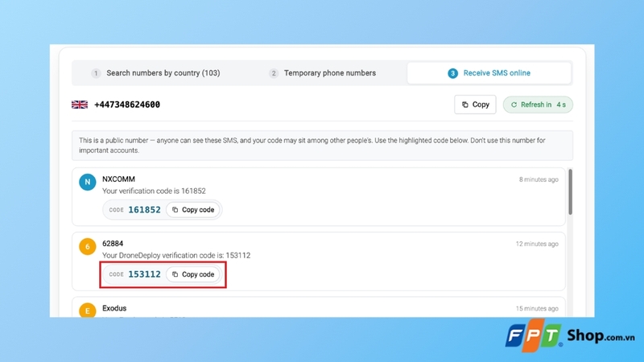Image resolution: width=644 pixels, height=362 pixels.
Task: Copy code 153112 from DroneDeploy message
Action: coord(193,274)
